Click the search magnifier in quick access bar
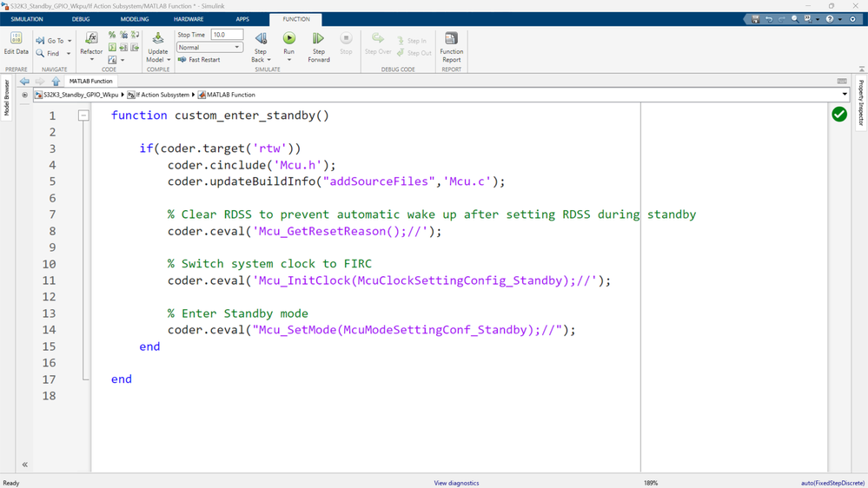Screen dimensions: 868x488 click(795, 19)
